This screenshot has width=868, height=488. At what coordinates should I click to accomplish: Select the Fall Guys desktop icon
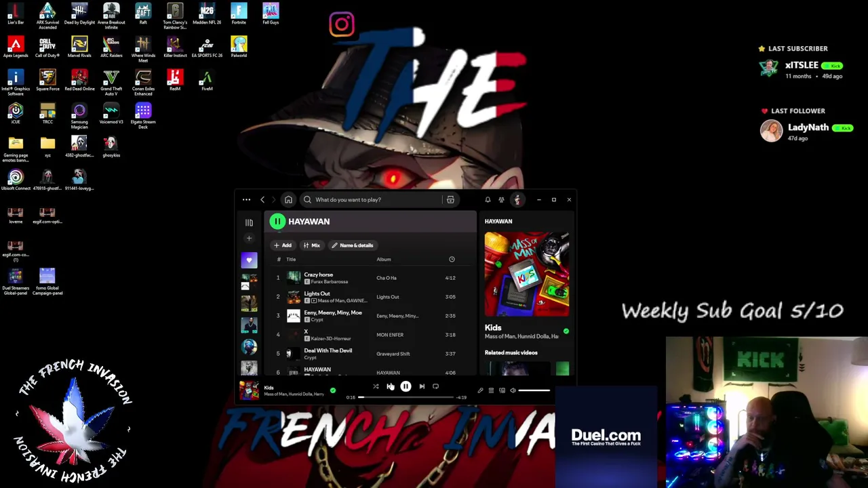pyautogui.click(x=271, y=14)
